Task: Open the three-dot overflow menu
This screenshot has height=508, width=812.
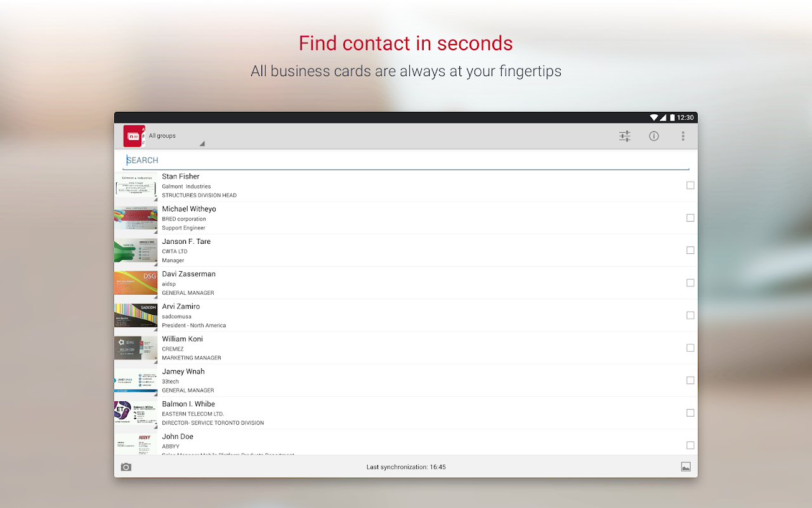Action: pyautogui.click(x=683, y=136)
